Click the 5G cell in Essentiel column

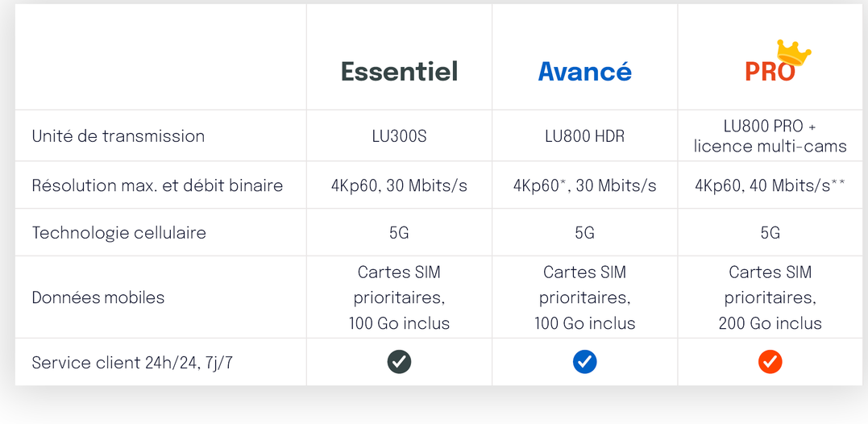399,233
